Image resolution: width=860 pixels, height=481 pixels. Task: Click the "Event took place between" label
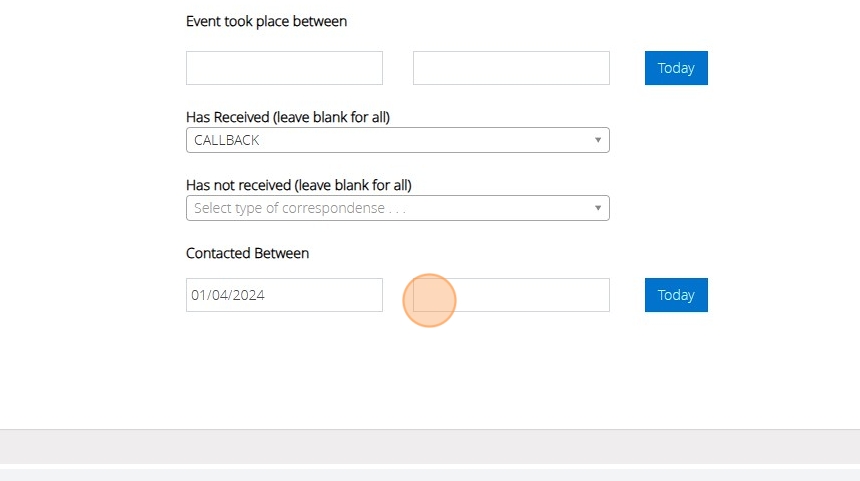266,21
